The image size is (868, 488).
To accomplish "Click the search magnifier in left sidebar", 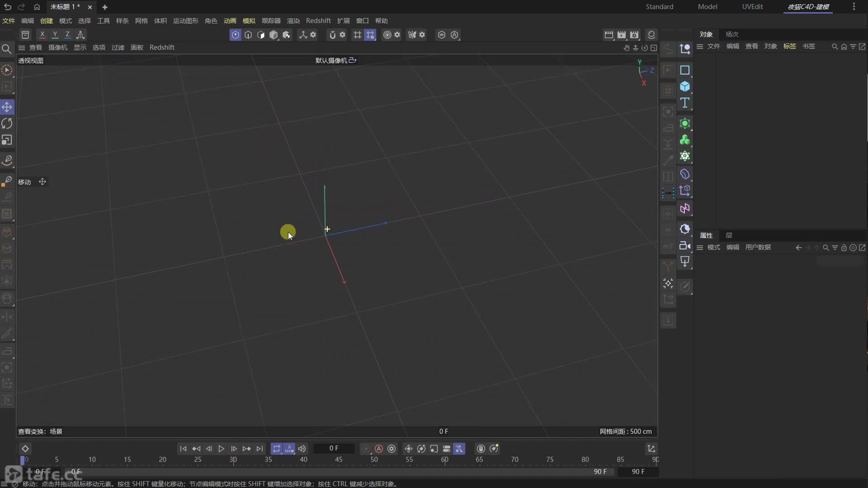I will tap(6, 49).
